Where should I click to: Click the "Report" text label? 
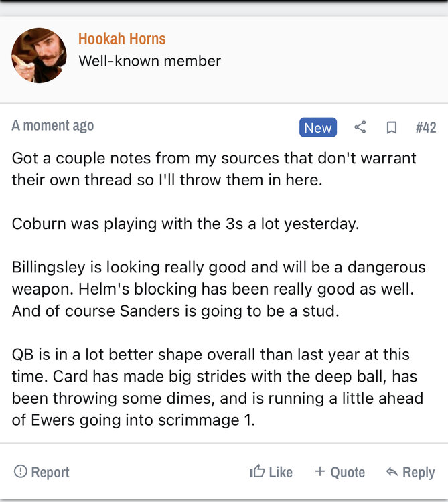[x=50, y=472]
